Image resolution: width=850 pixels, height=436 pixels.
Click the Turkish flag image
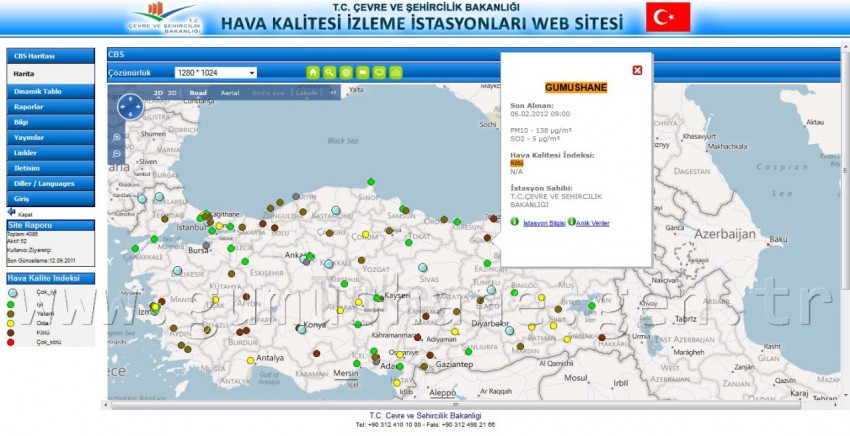(x=668, y=17)
